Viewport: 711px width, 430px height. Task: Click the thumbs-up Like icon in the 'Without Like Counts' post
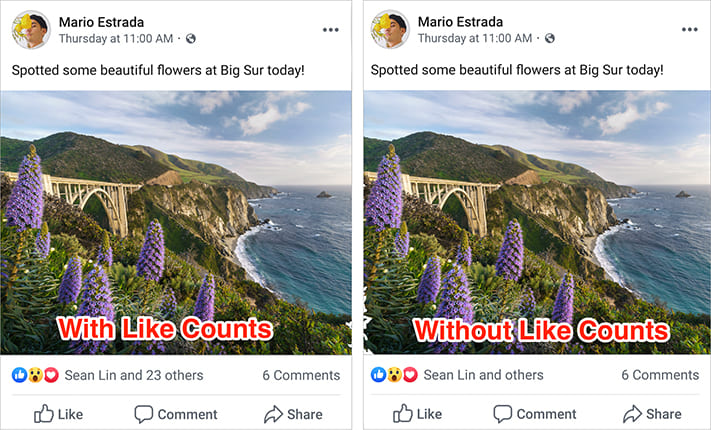(403, 413)
